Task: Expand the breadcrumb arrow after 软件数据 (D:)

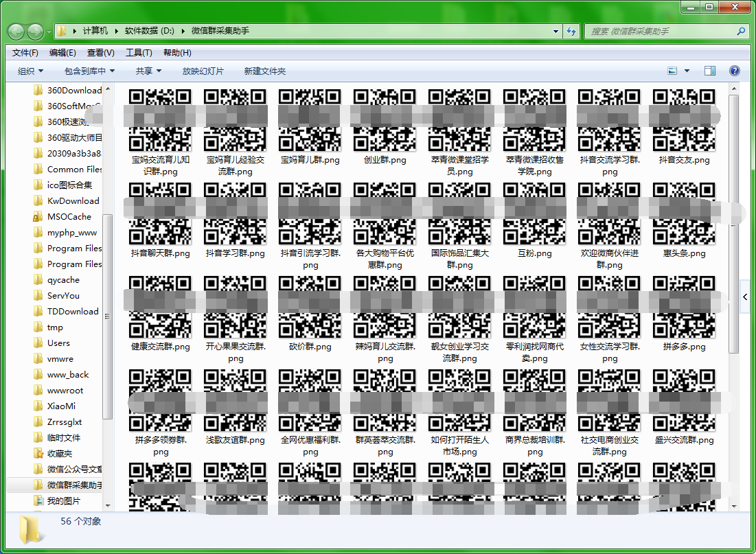Action: point(183,31)
